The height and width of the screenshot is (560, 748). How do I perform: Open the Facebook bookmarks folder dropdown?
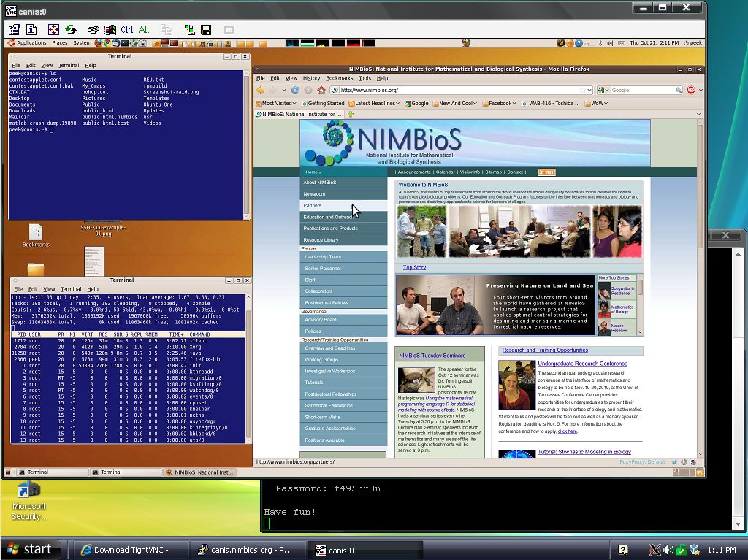pyautogui.click(x=500, y=104)
